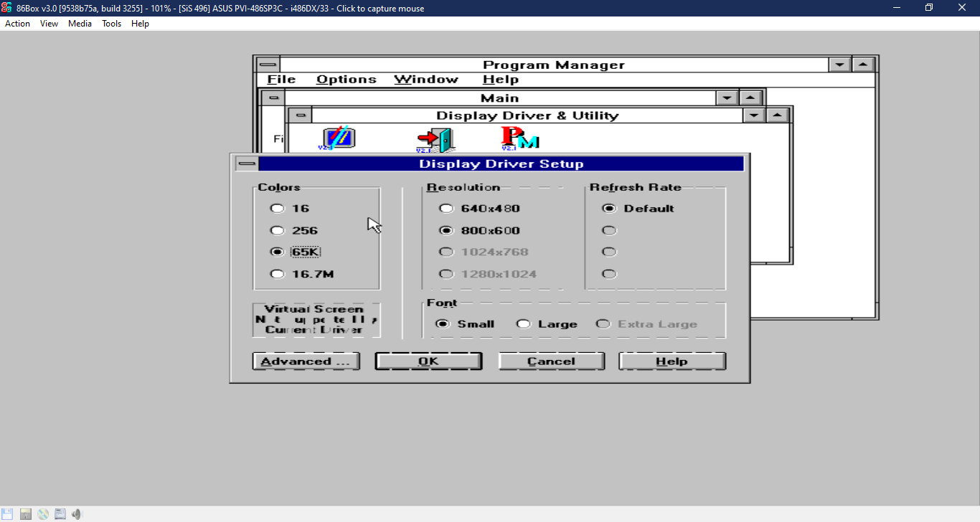Select the 640x480 resolution

[446, 208]
